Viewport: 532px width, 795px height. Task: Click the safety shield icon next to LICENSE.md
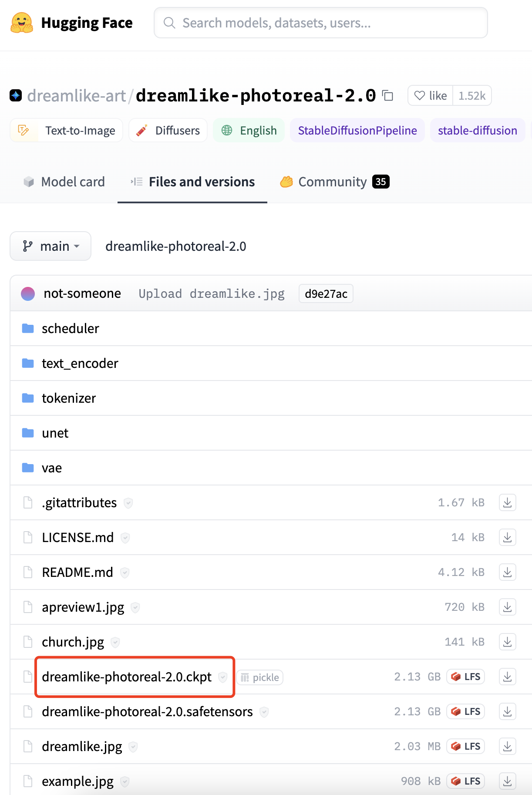125,538
